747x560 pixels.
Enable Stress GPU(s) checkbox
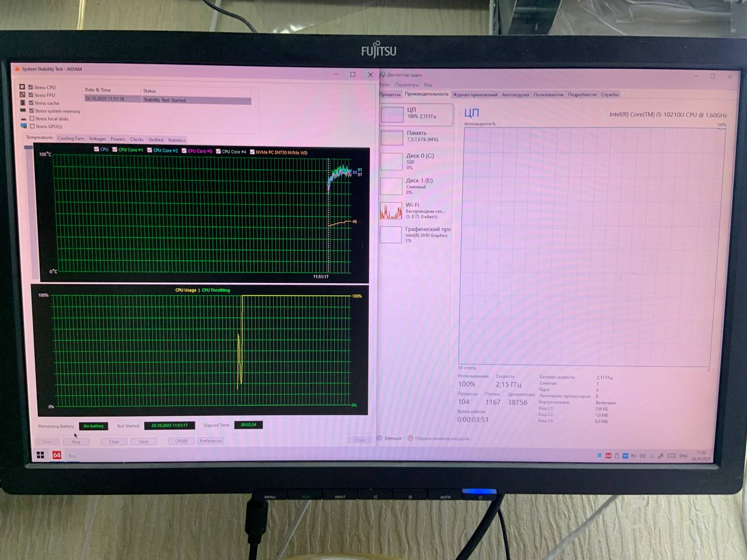pyautogui.click(x=32, y=126)
